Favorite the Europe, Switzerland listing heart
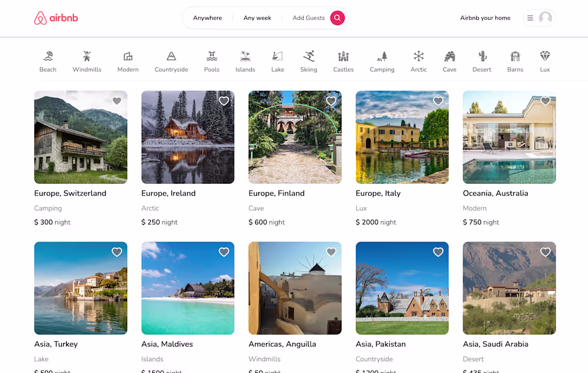The image size is (588, 373). pyautogui.click(x=117, y=100)
